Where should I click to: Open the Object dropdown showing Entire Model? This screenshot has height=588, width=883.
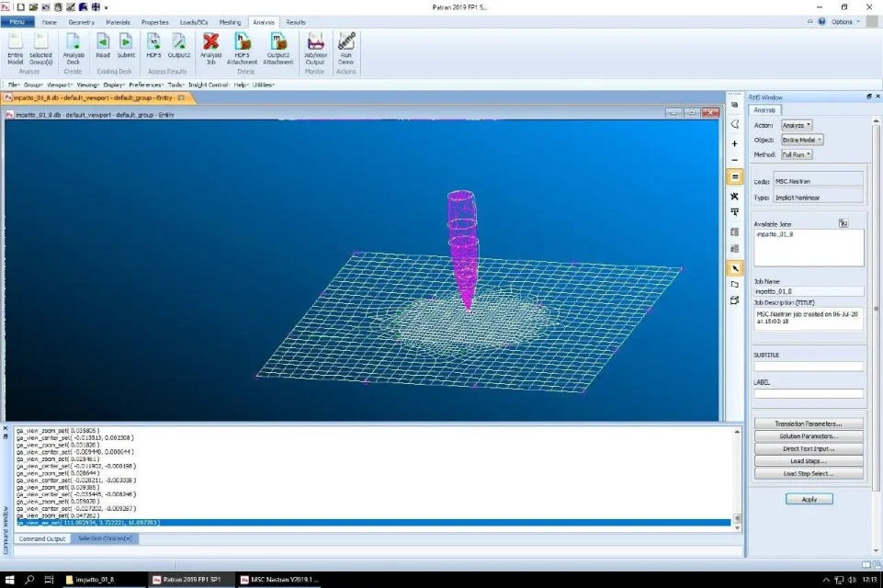coord(801,140)
